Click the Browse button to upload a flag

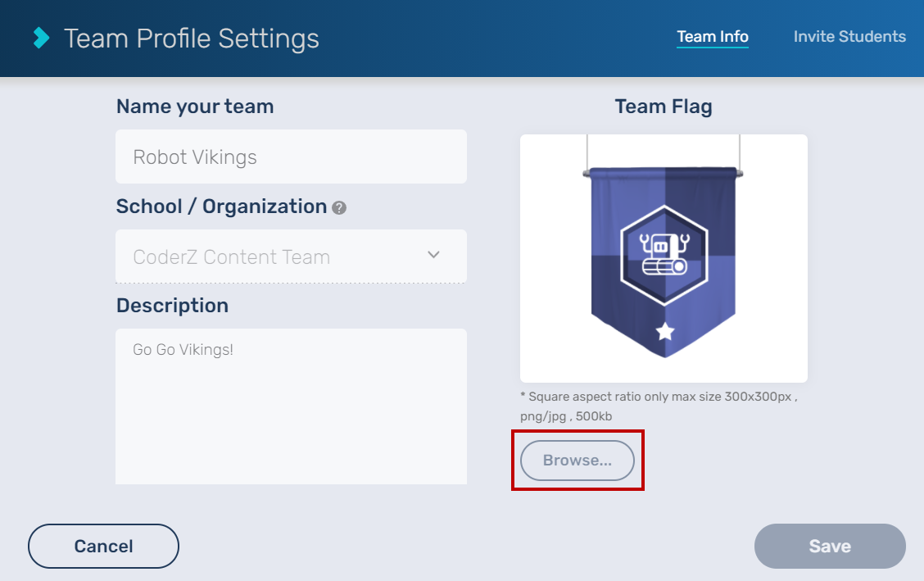577,460
